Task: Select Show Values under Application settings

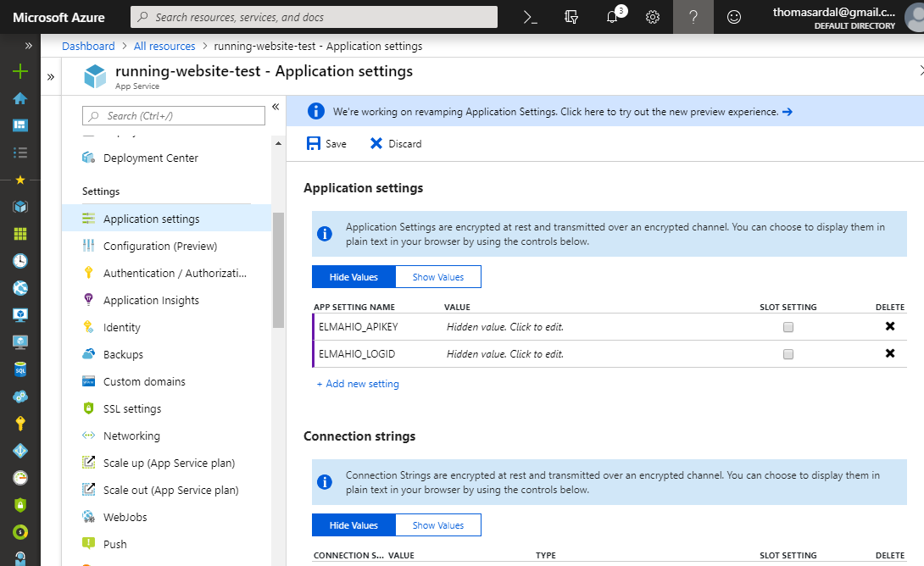Action: [x=437, y=277]
